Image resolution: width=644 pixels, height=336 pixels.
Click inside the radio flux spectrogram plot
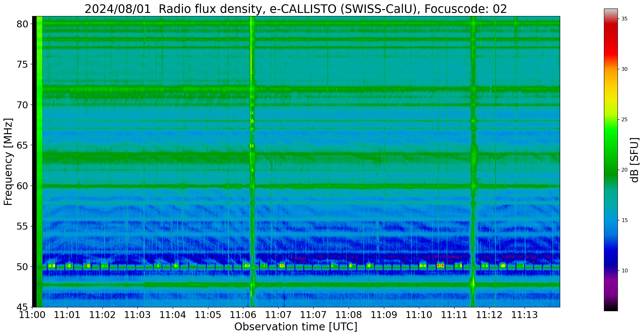(x=296, y=162)
